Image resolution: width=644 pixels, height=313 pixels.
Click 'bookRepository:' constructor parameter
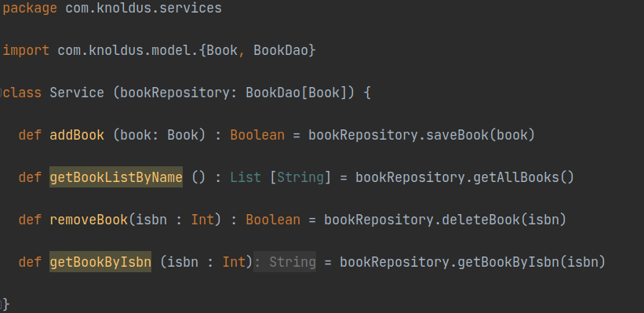179,93
